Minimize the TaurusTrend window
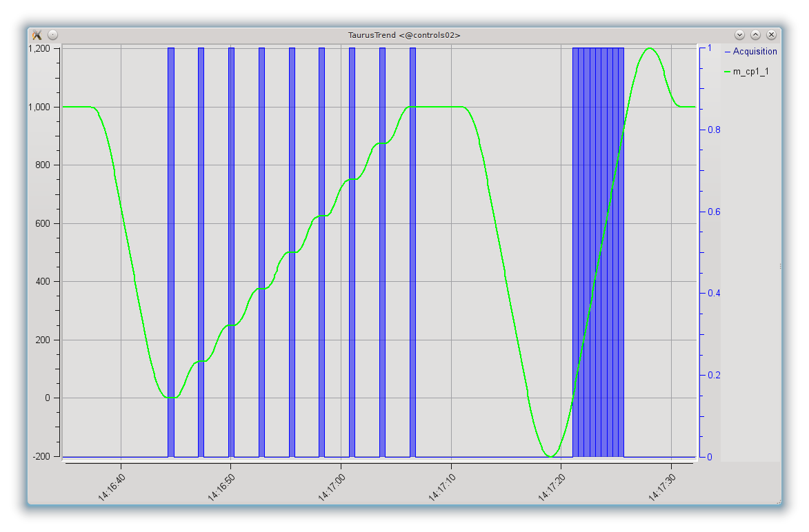Image resolution: width=809 pixels, height=532 pixels. click(x=739, y=34)
